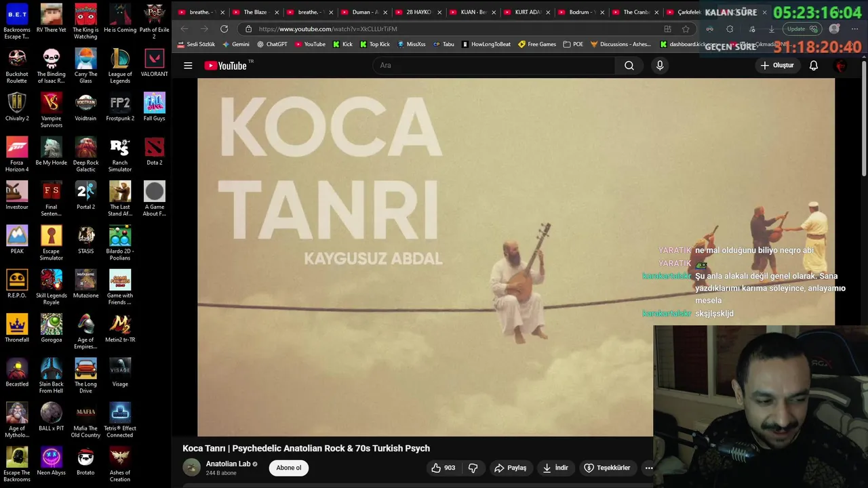Image resolution: width=868 pixels, height=488 pixels.
Task: Open R.E.P.O. desktop shortcut
Action: pyautogui.click(x=17, y=284)
